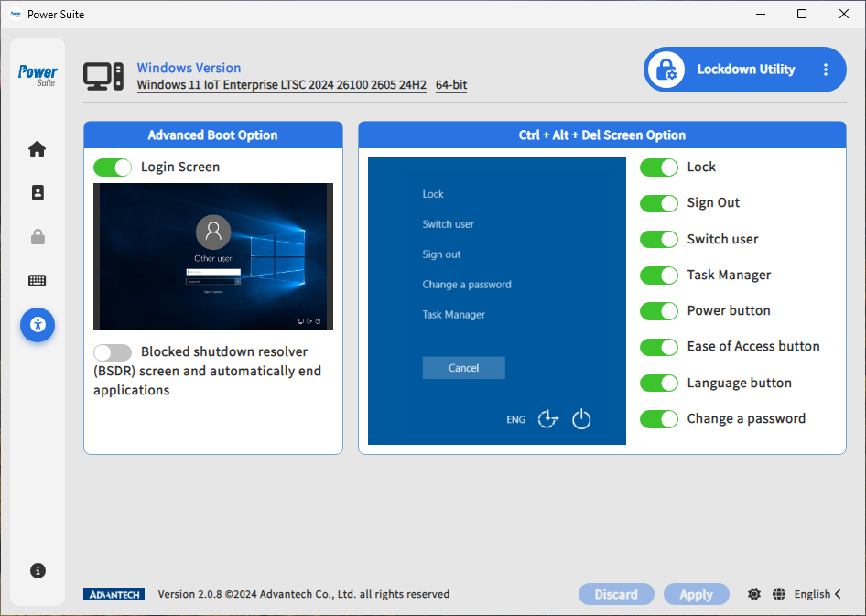This screenshot has width=866, height=616.
Task: Click the Power Suite title bar icon
Action: 16,15
